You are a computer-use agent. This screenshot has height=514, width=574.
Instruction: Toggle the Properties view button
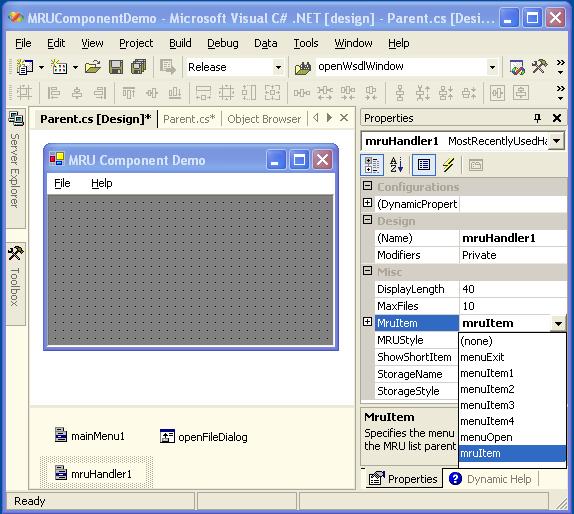coord(424,165)
